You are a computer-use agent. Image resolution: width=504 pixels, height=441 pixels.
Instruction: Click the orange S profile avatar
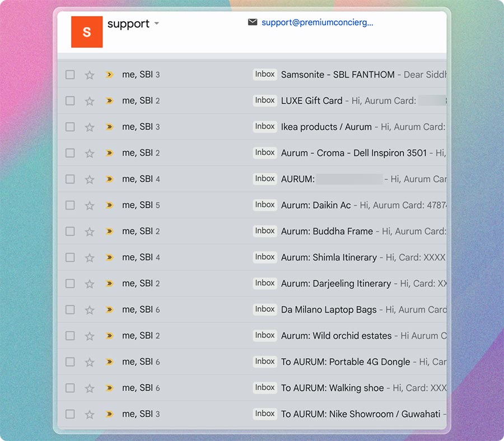coord(87,32)
